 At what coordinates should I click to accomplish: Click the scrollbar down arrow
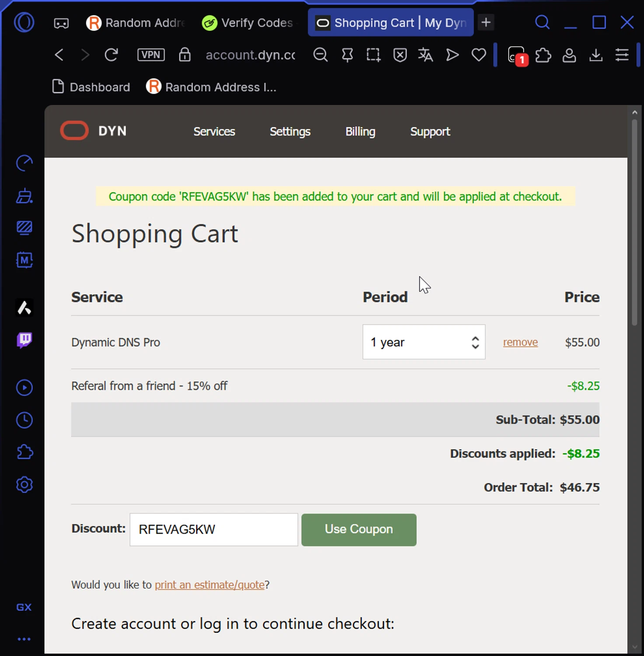[634, 647]
